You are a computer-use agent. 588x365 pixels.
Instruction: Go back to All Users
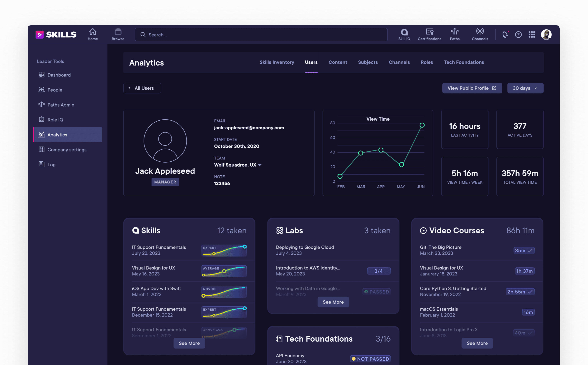[142, 88]
